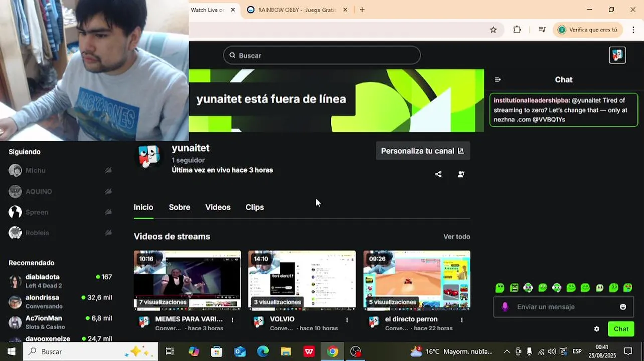Open a new browser tab with plus

(x=362, y=10)
